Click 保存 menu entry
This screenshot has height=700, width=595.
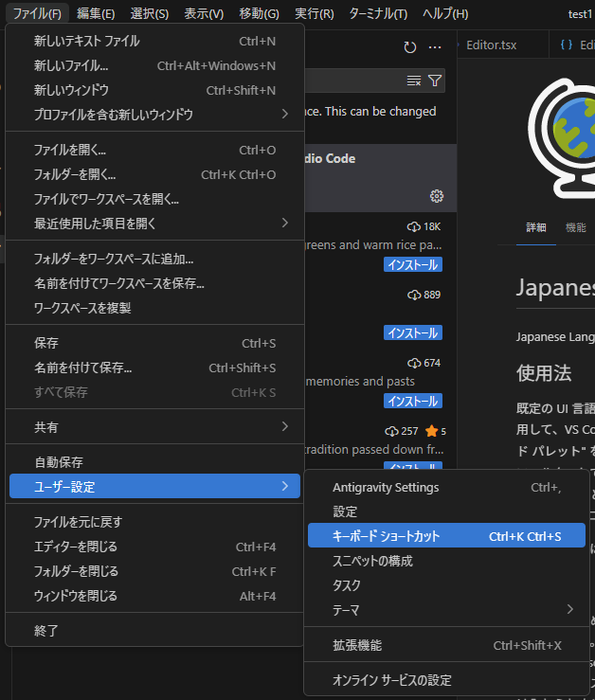click(154, 343)
